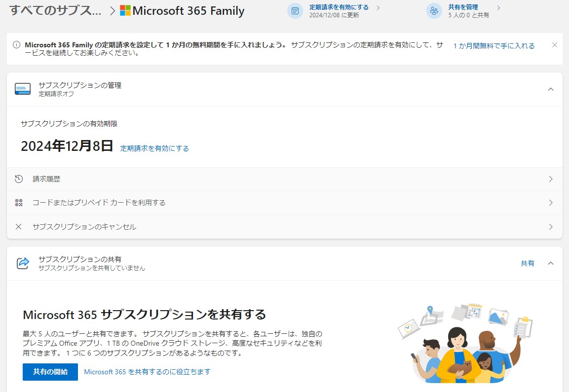The image size is (569, 392).
Task: Click the 1か月間無料で手に入れる link
Action: pyautogui.click(x=493, y=46)
